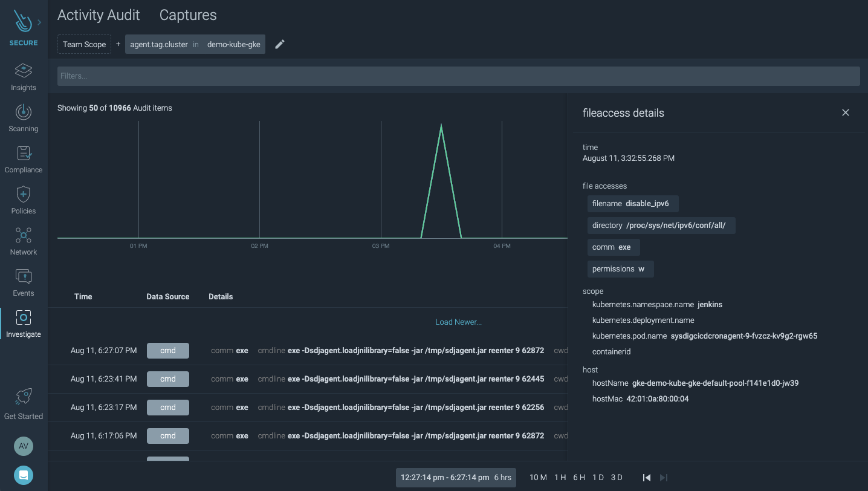Expand the sidebar with the chevron arrow
This screenshot has height=491, width=868.
point(39,22)
